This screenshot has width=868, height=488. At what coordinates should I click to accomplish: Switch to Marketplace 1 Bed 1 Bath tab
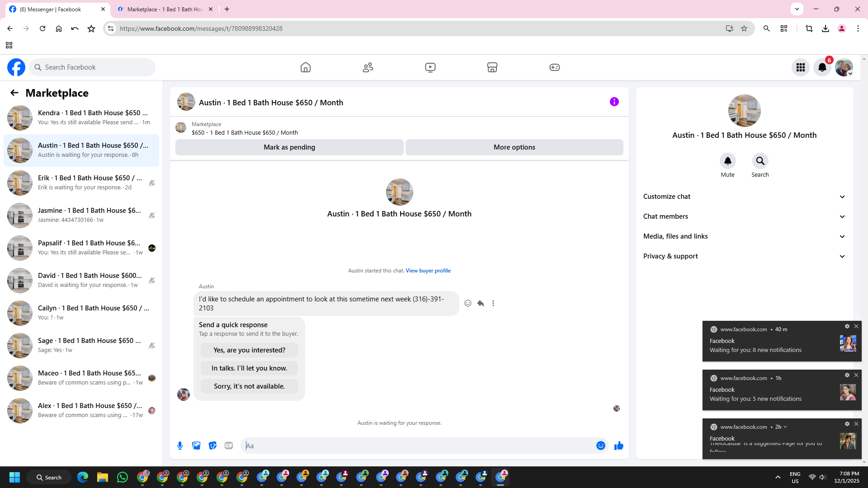pyautogui.click(x=165, y=9)
